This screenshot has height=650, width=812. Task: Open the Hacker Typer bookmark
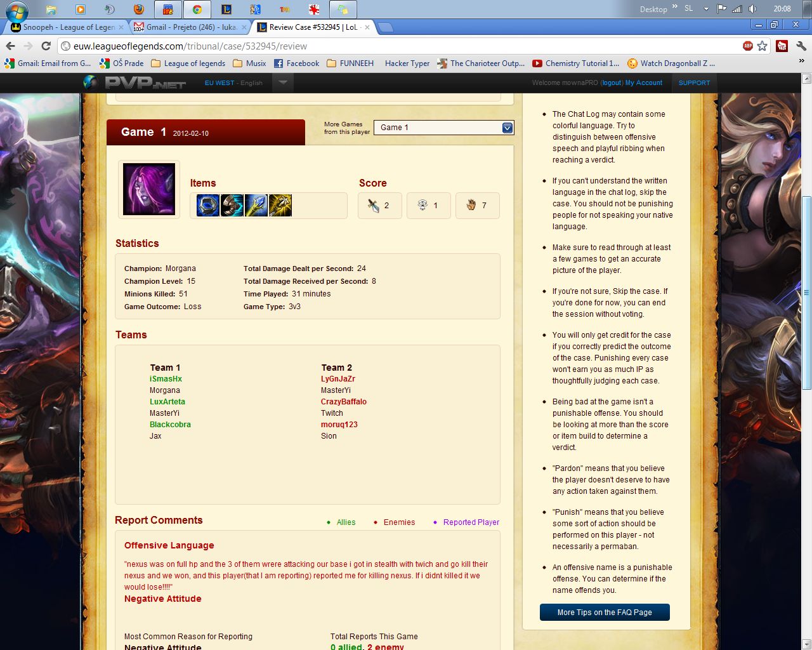click(407, 63)
